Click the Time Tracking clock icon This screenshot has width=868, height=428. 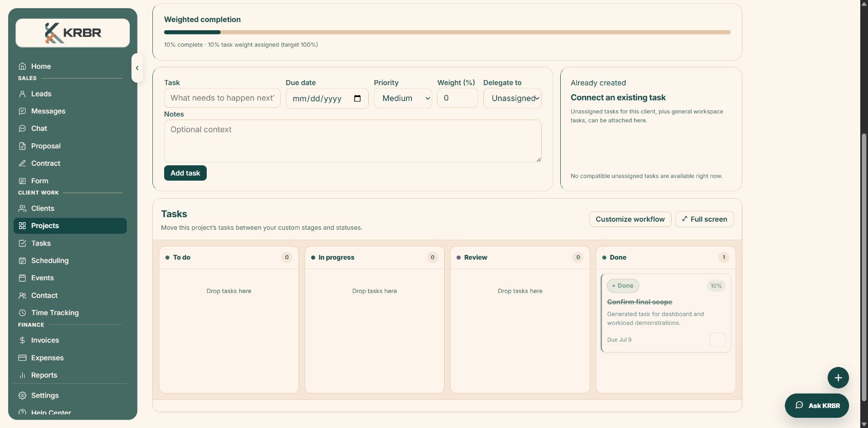point(22,313)
